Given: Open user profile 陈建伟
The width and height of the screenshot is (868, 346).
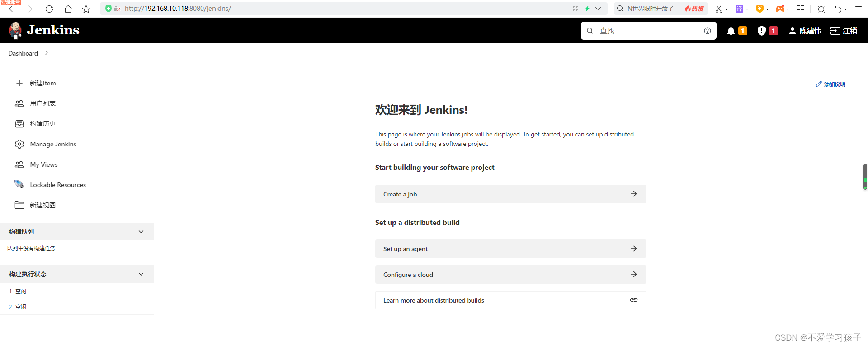Looking at the screenshot, I should 805,31.
